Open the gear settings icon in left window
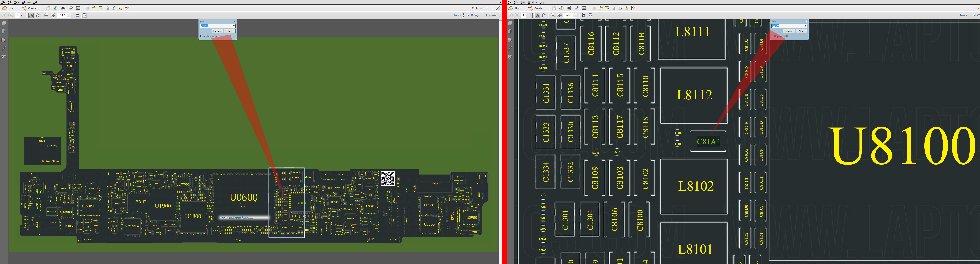The image size is (980, 264). [88, 8]
